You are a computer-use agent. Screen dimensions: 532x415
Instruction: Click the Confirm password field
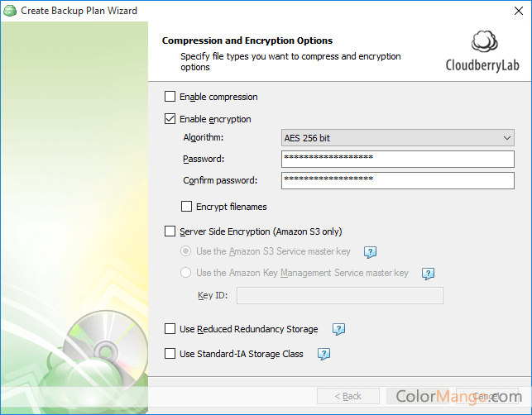coord(398,180)
